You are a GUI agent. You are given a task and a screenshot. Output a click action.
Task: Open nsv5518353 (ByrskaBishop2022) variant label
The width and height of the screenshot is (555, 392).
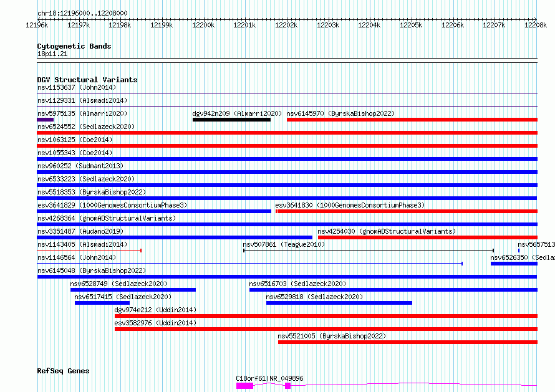point(92,192)
